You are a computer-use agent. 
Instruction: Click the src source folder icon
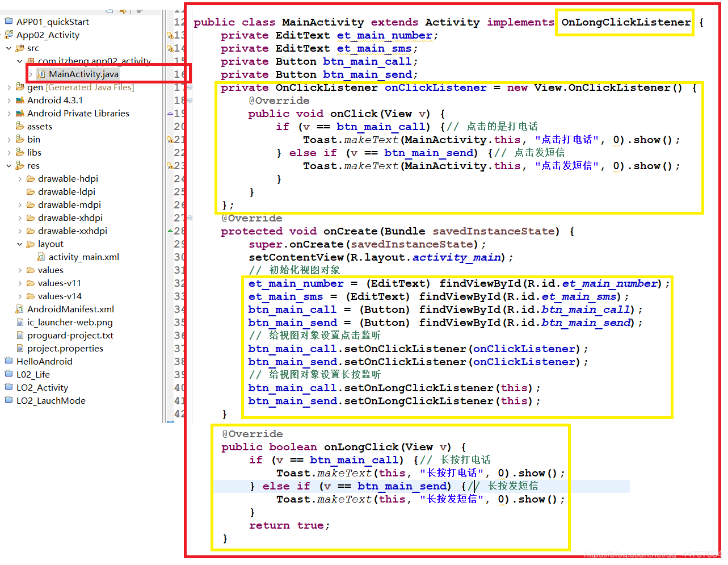click(20, 48)
